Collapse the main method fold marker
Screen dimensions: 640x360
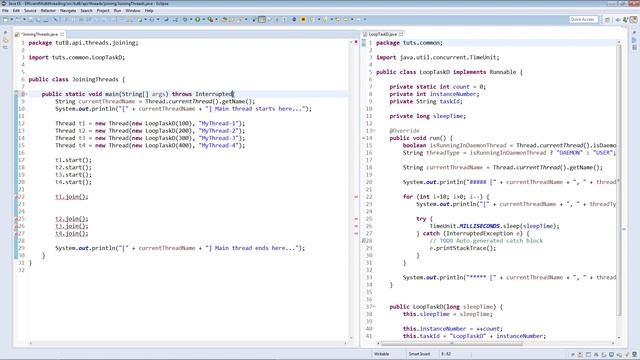(26, 94)
